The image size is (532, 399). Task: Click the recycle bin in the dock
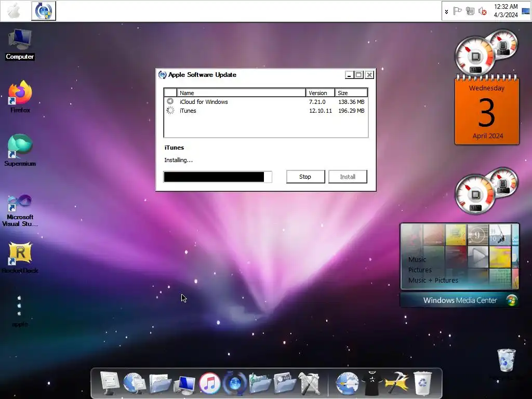pyautogui.click(x=422, y=383)
